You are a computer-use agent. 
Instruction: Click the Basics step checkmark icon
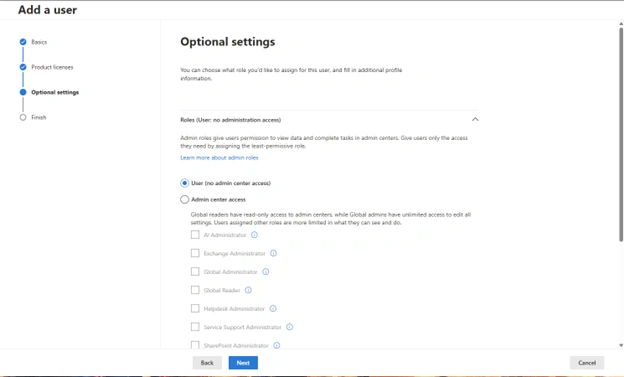pyautogui.click(x=23, y=42)
